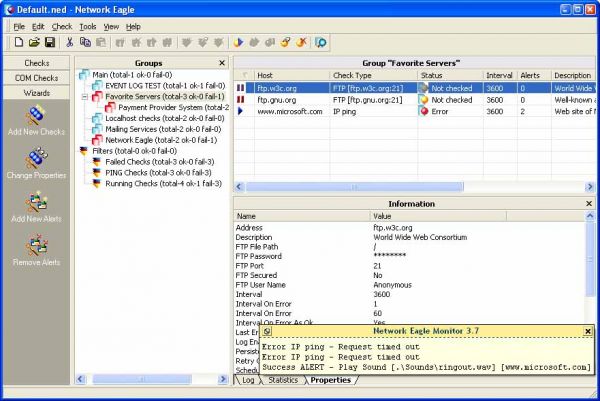Click the Open folder toolbar icon

point(34,43)
